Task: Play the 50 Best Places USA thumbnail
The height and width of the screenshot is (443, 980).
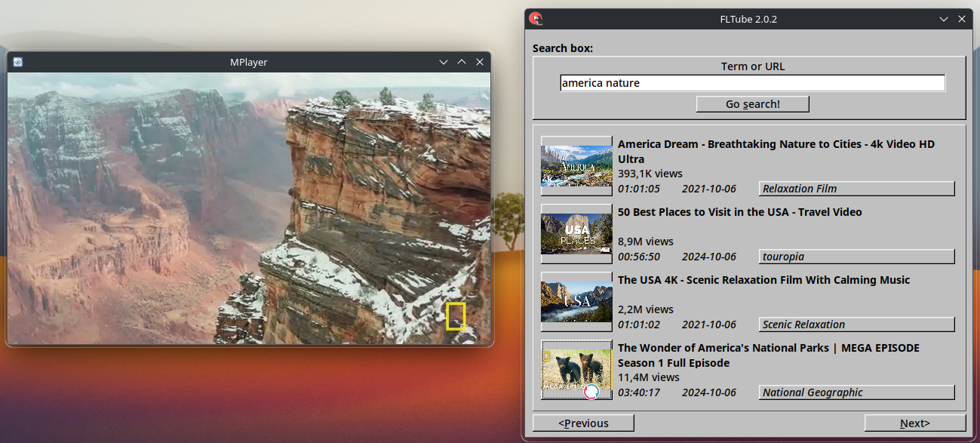Action: (576, 234)
